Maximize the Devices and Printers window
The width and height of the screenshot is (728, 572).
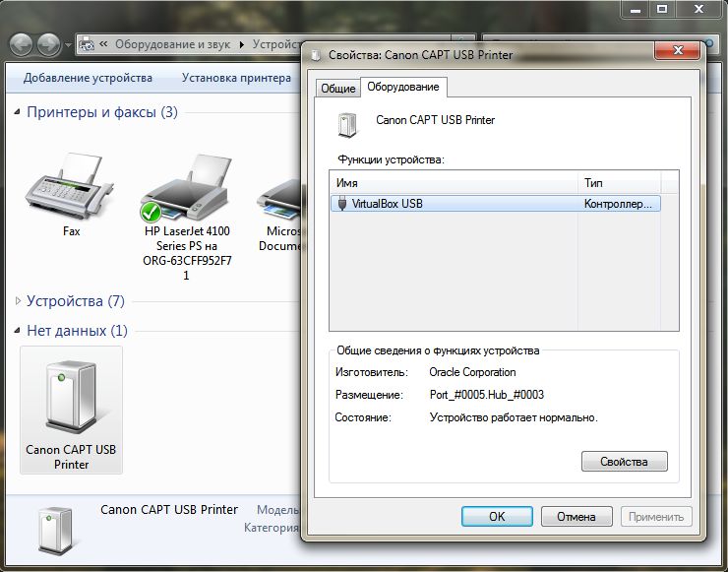pyautogui.click(x=662, y=8)
